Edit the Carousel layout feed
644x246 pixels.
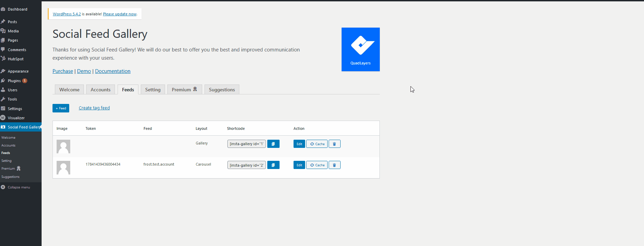(x=299, y=165)
